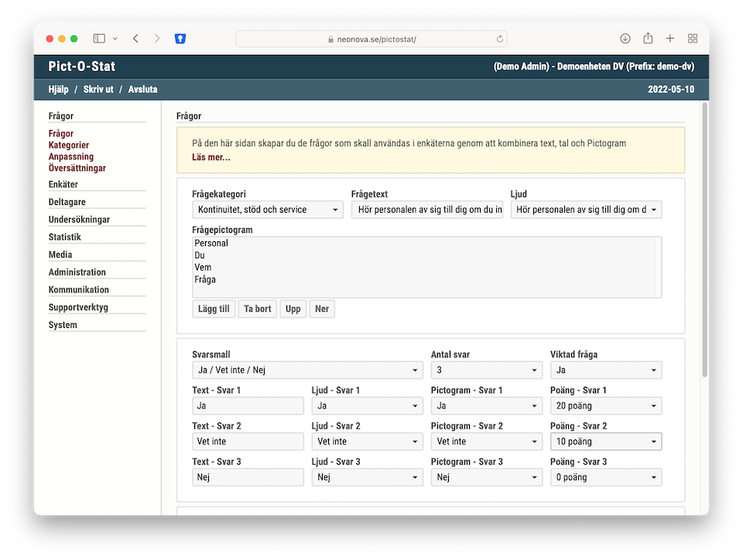This screenshot has width=743, height=560.
Task: Click the Ta bort button
Action: [257, 309]
